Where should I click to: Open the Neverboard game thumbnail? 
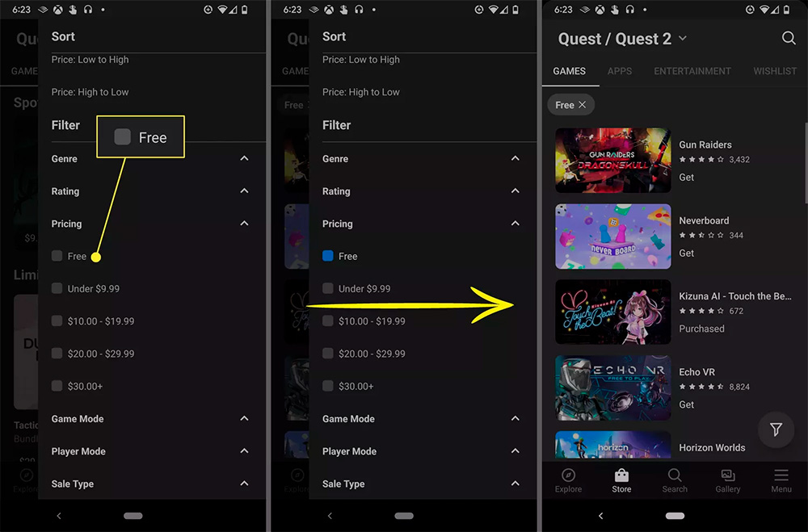613,236
